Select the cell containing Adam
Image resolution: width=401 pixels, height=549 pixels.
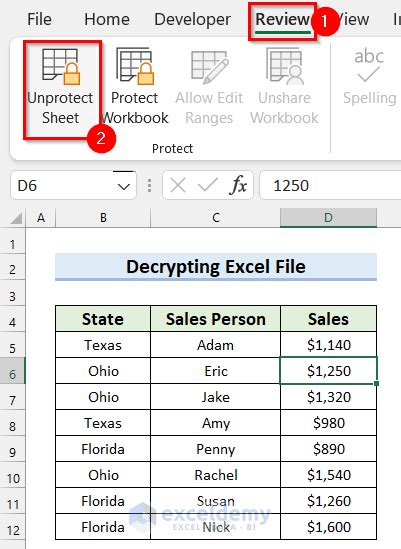(x=215, y=345)
